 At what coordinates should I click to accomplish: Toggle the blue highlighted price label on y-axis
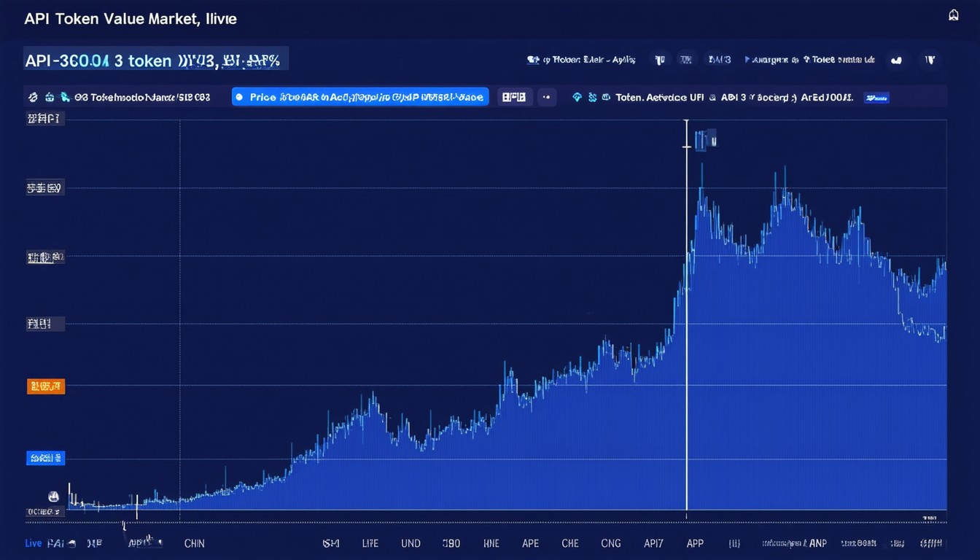click(45, 458)
